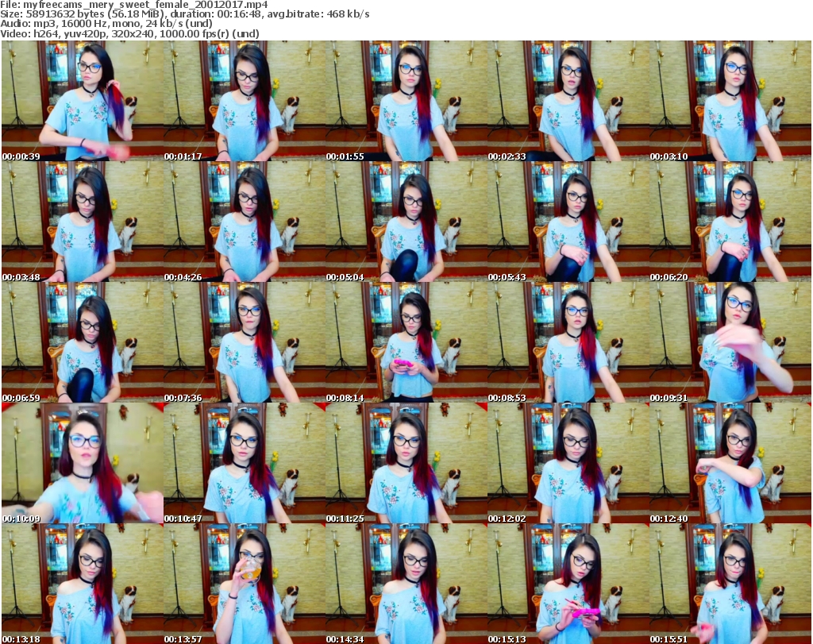Select the last thumbnail stamped 00:15:51
The image size is (813, 644).
point(730,584)
